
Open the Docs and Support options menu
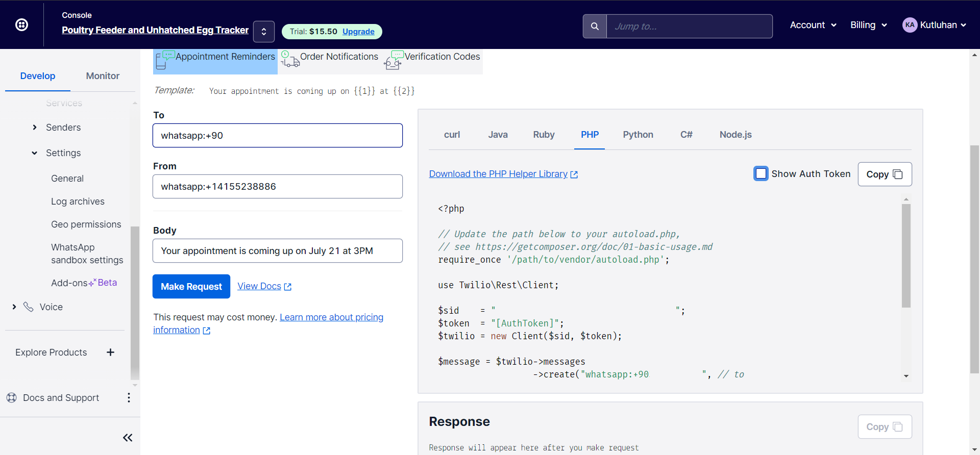[x=129, y=397]
